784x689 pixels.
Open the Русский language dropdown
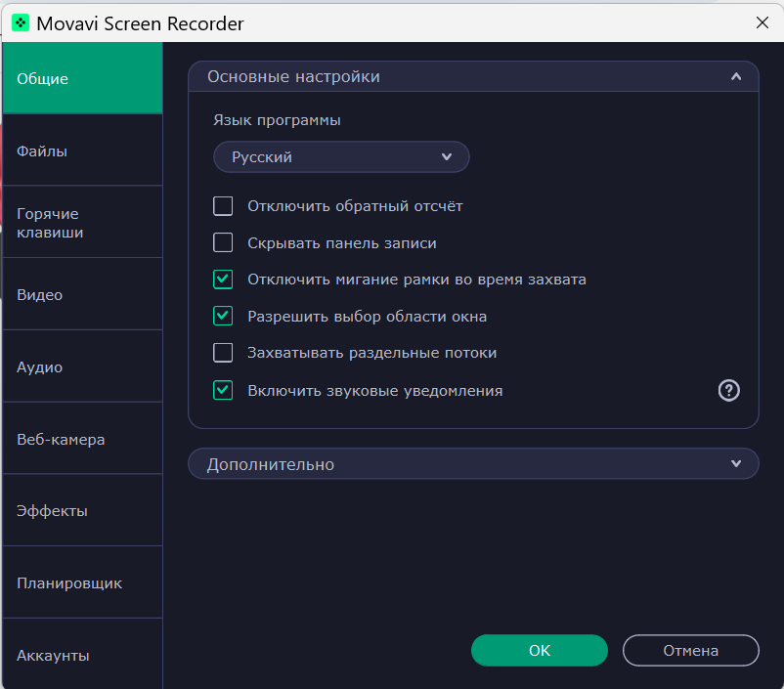coord(341,157)
